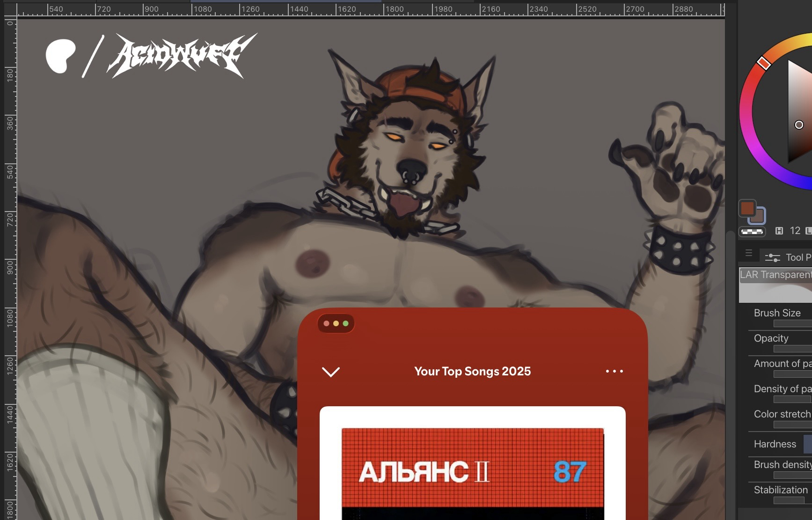Open the three-dot menu on Top Songs card
This screenshot has width=812, height=520.
pyautogui.click(x=614, y=371)
